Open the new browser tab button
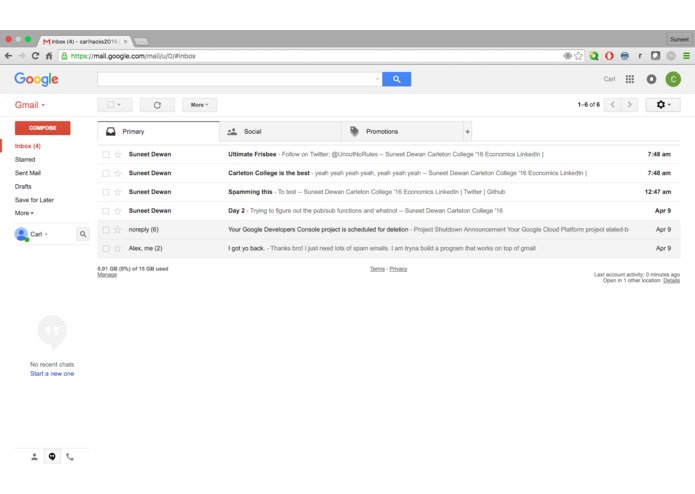Image resolution: width=695 pixels, height=494 pixels. tap(141, 42)
